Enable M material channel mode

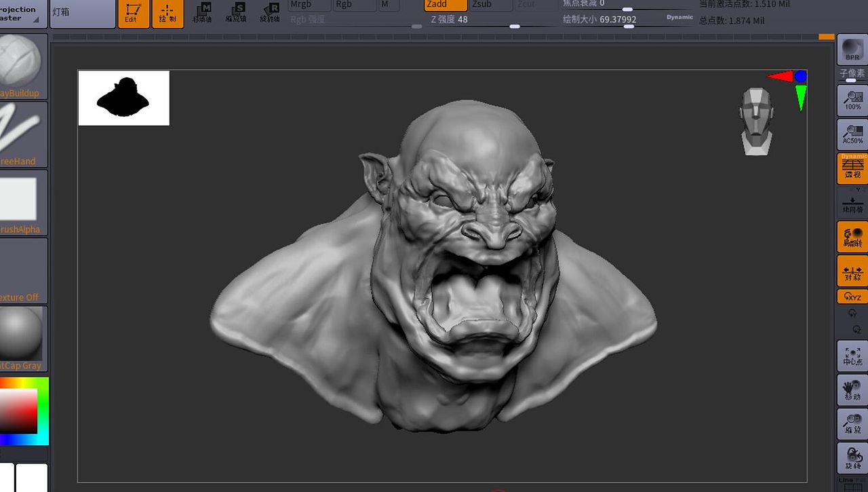[x=389, y=5]
